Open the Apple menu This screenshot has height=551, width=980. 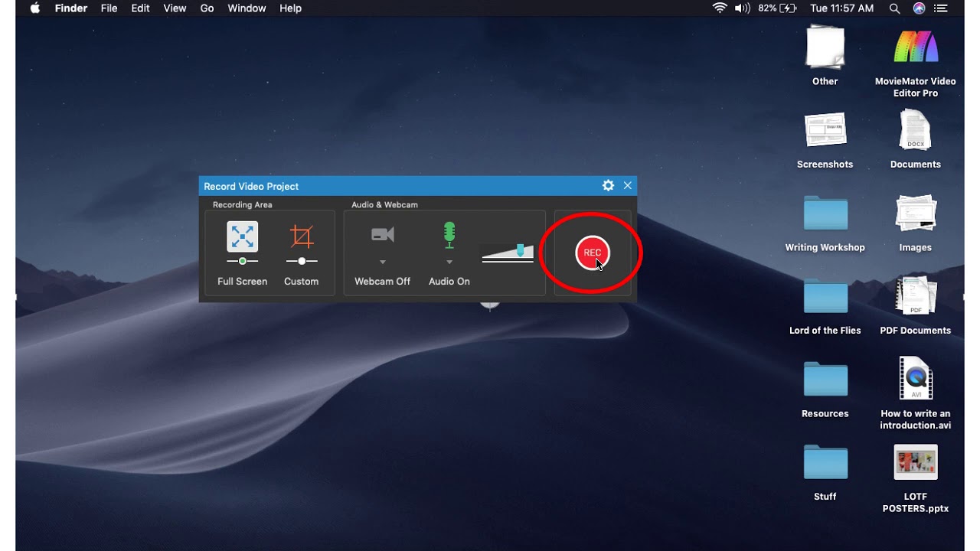click(34, 8)
